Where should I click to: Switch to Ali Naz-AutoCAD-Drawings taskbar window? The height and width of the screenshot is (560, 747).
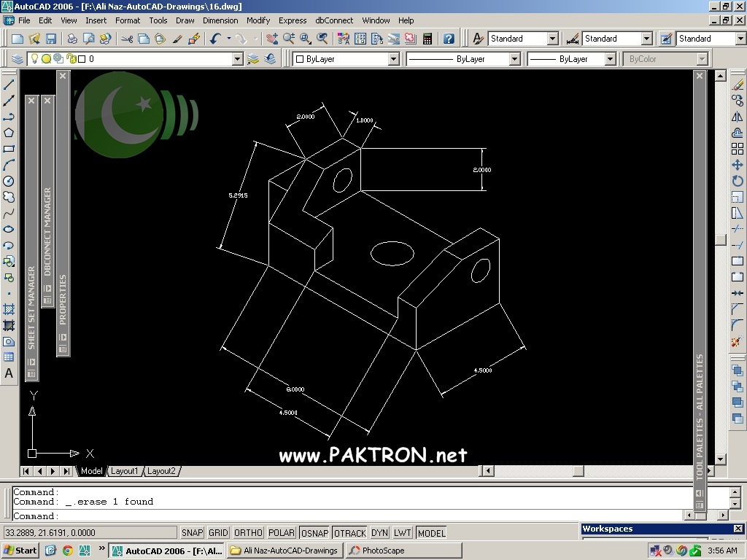tap(285, 551)
